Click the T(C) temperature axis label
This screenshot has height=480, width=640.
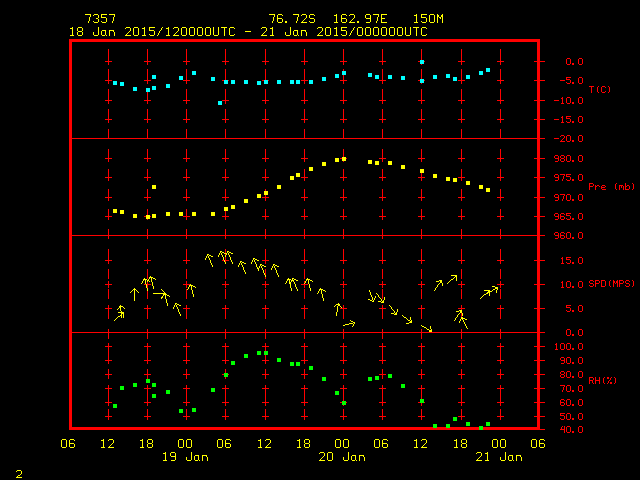point(599,90)
